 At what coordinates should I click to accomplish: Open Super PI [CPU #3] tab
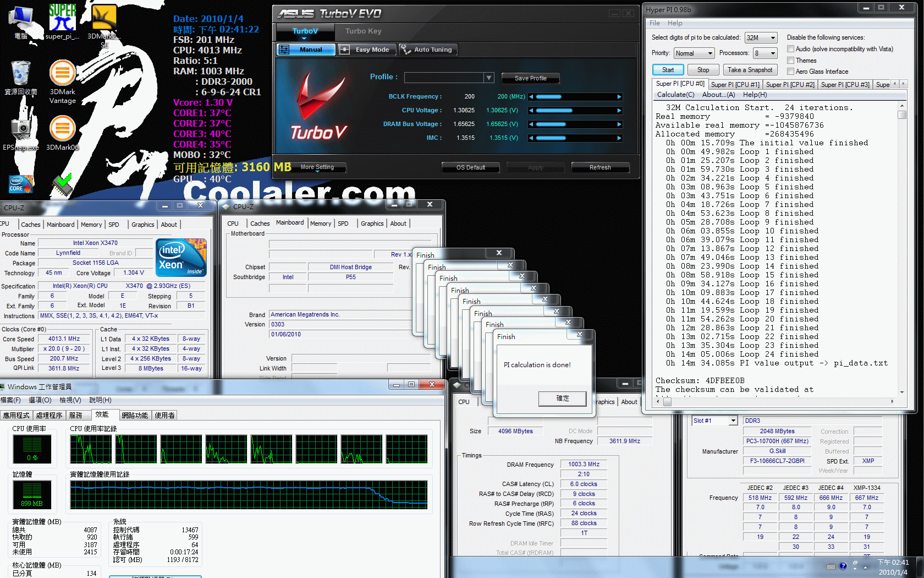pyautogui.click(x=845, y=85)
